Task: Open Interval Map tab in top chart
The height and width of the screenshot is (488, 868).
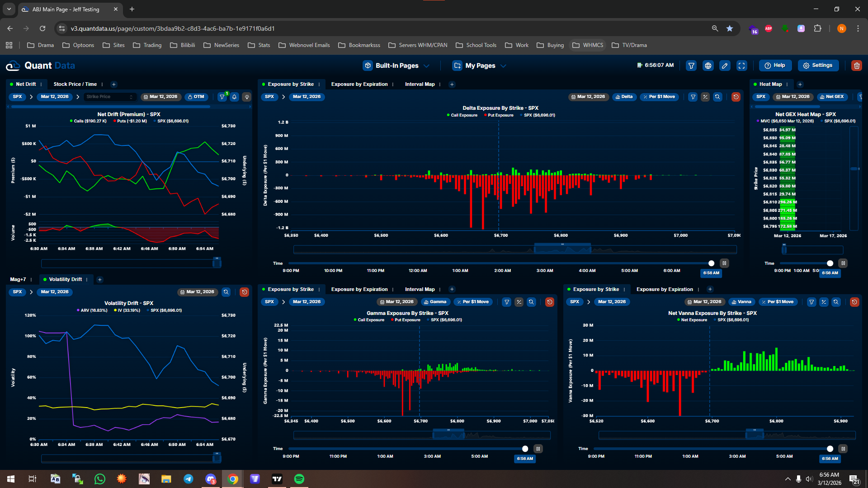Action: (x=420, y=84)
